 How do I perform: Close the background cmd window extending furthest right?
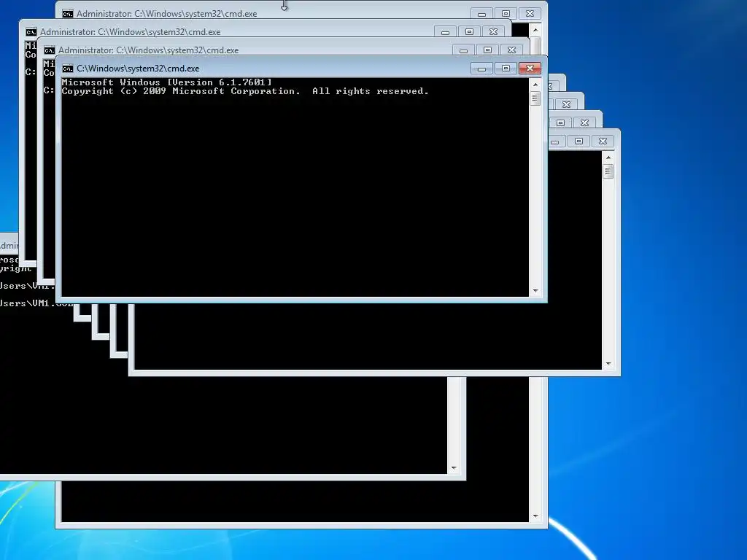point(603,141)
